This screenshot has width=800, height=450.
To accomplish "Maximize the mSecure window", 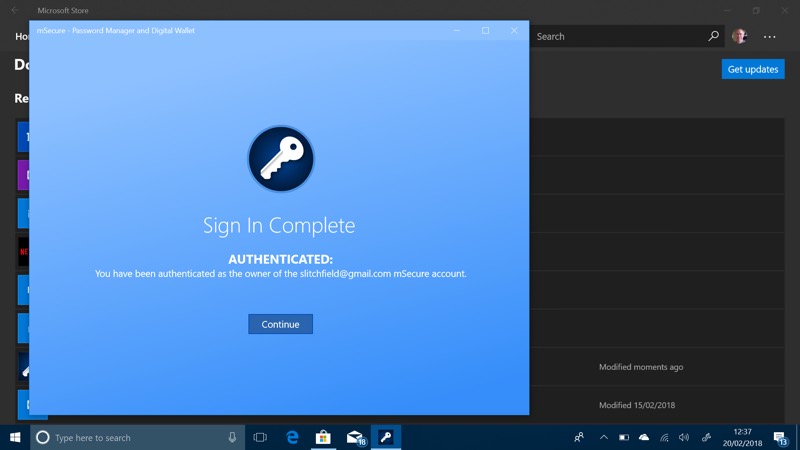I will [x=485, y=31].
